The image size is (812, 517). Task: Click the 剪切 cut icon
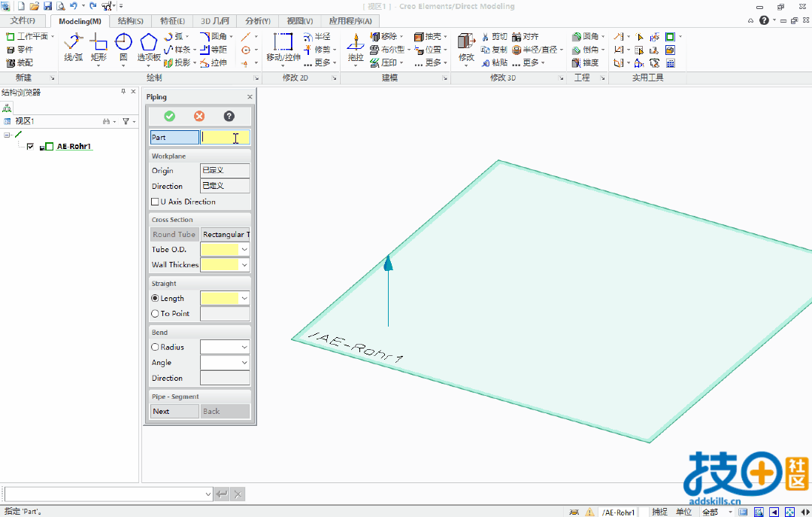(x=494, y=36)
